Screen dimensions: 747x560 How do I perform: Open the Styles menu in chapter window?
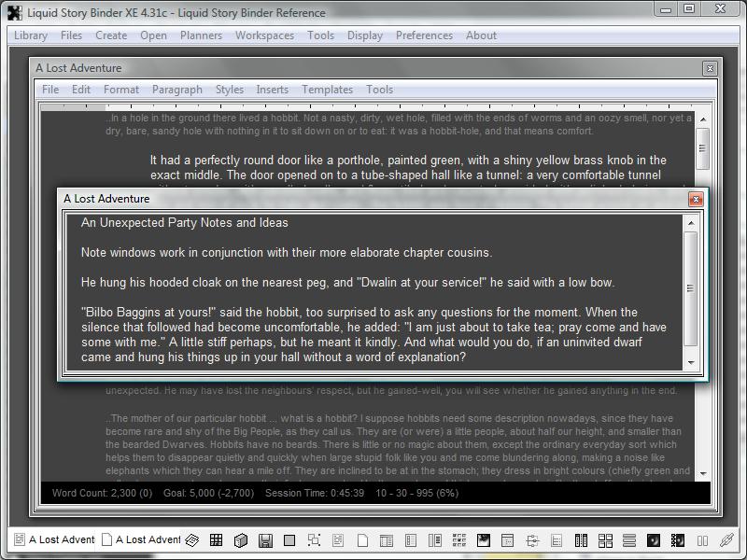pos(229,90)
